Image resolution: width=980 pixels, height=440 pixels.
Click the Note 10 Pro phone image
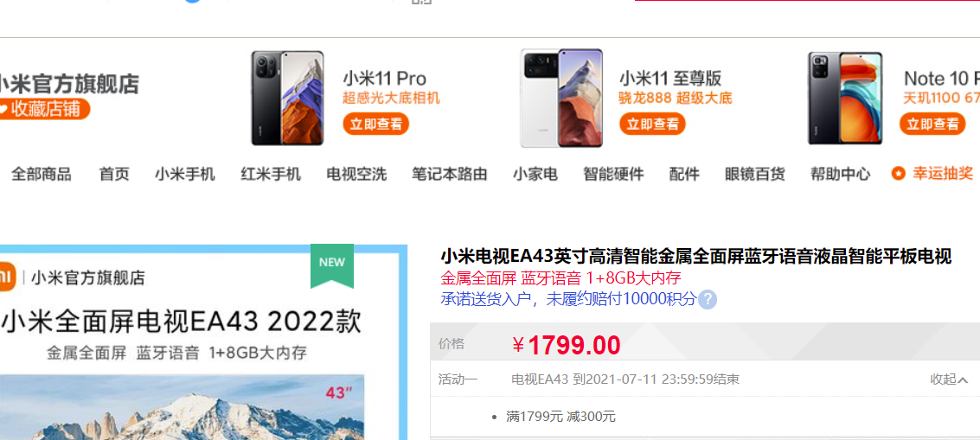tap(845, 99)
